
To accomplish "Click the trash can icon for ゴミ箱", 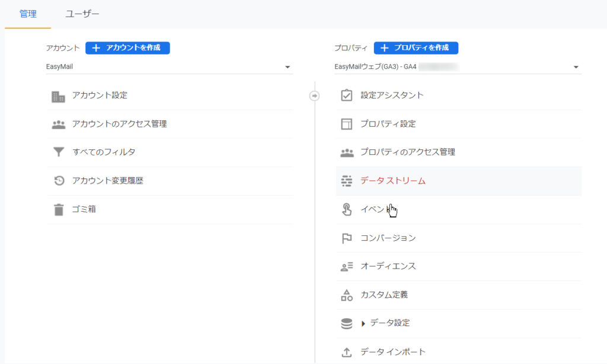I will (x=58, y=209).
